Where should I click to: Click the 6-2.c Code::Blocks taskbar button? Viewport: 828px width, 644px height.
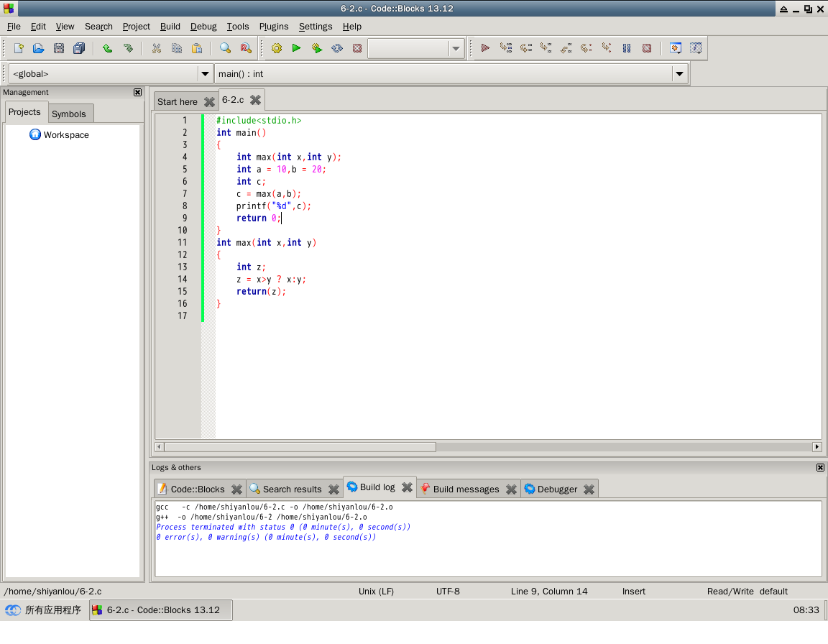click(161, 610)
